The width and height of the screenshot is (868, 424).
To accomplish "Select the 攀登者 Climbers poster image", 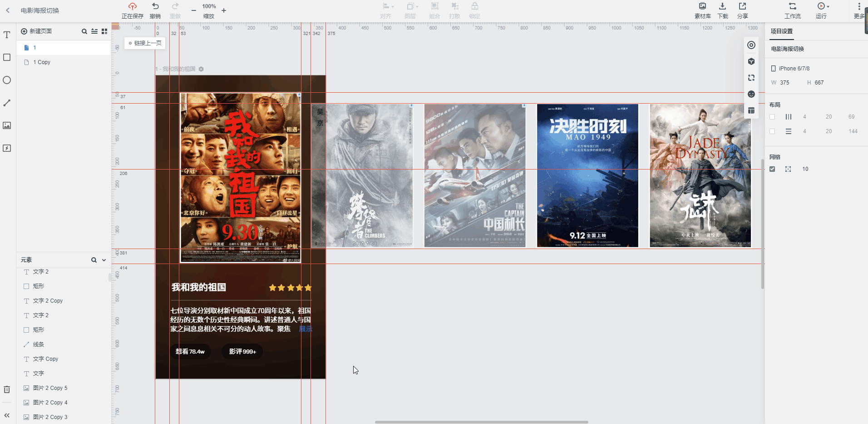I will (362, 175).
